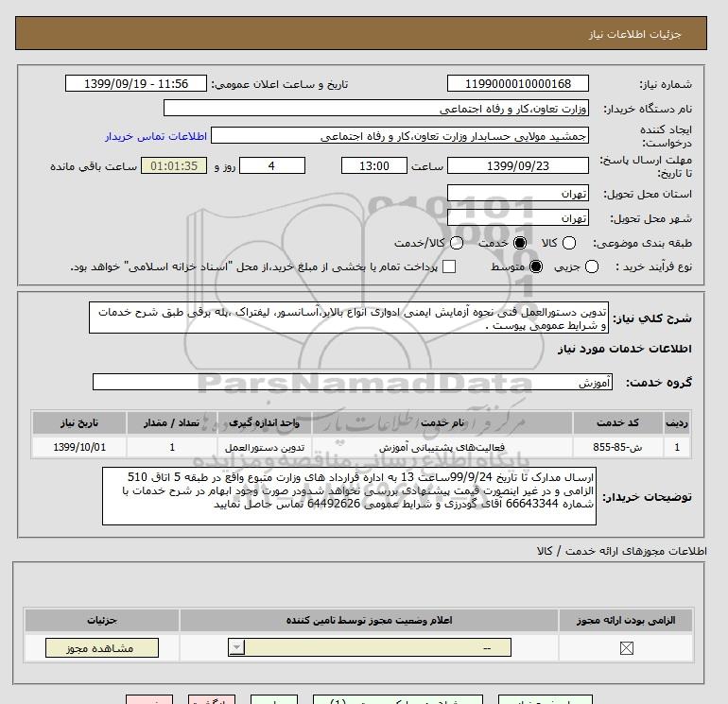Viewport: 728px width, 704px height.
Task: Click the اعلام وضعیت مجوز توسط تامین کننده header
Action: point(369,620)
